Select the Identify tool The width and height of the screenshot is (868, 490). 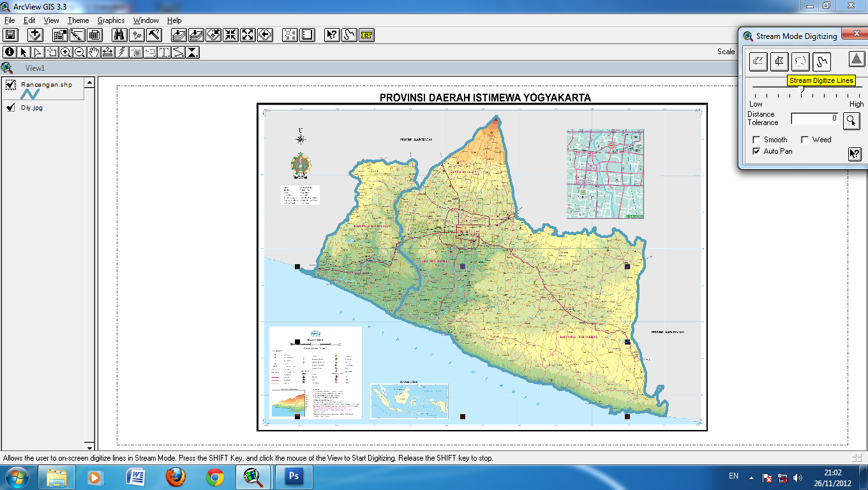[x=9, y=52]
